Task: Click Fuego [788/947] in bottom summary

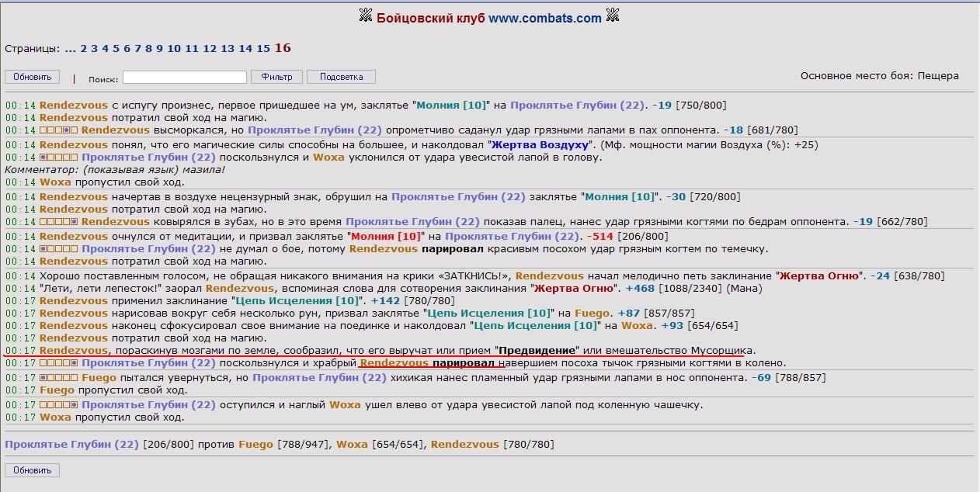Action: [283, 445]
